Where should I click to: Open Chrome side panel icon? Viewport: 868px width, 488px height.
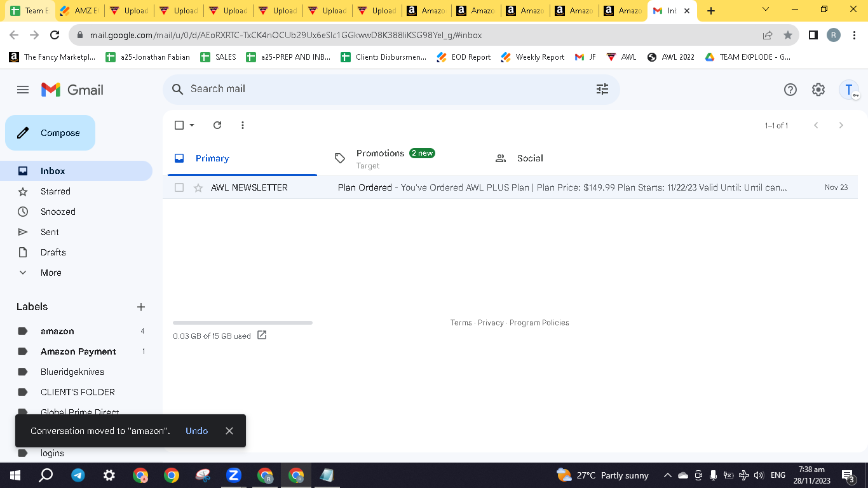point(813,35)
